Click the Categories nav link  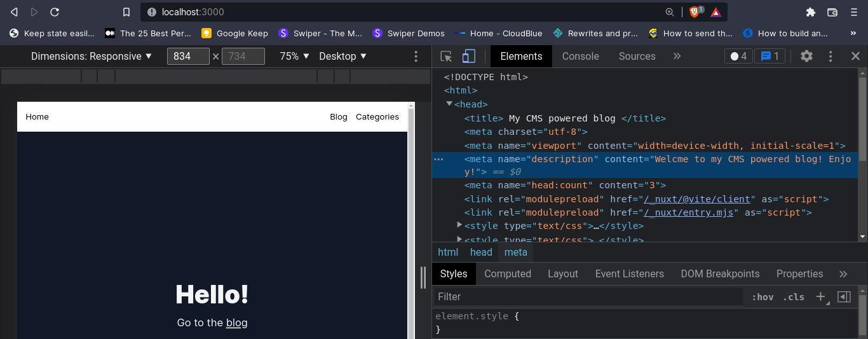pyautogui.click(x=377, y=117)
